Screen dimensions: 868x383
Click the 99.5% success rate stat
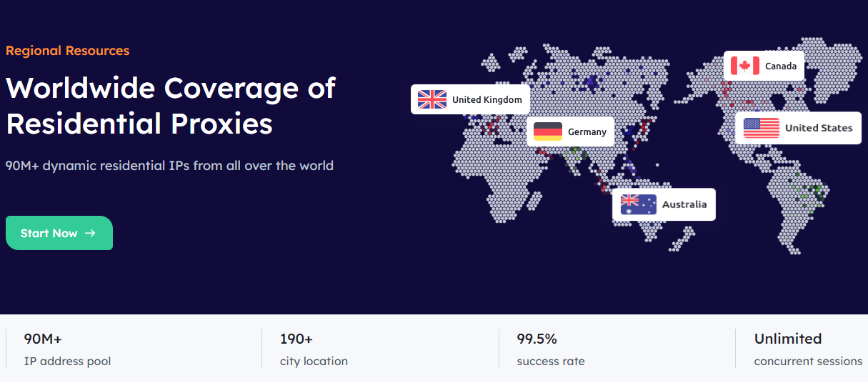550,349
